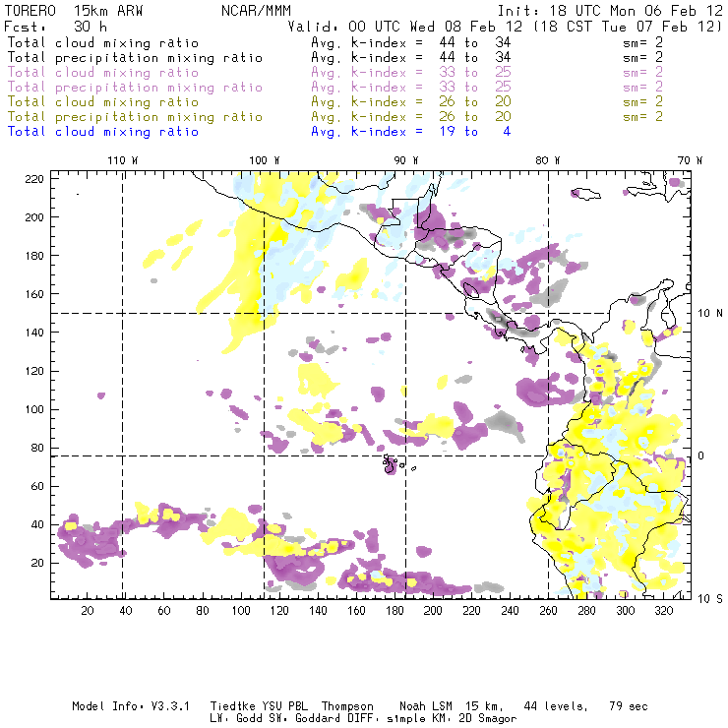Screen dimensions: 728x728
Task: Click the "120" horizontal axis tick label
Action: (x=279, y=611)
